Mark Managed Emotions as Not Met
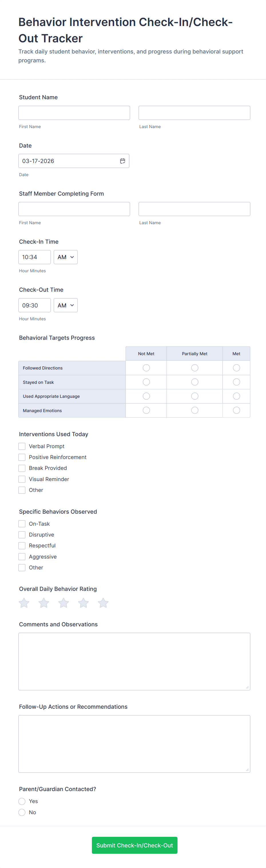266x868 pixels. 146,410
